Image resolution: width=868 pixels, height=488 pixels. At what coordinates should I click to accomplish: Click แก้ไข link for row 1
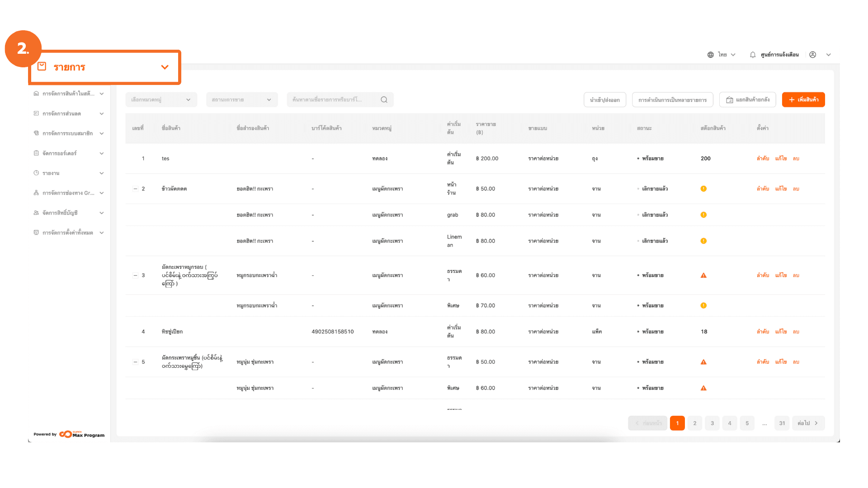click(x=781, y=159)
